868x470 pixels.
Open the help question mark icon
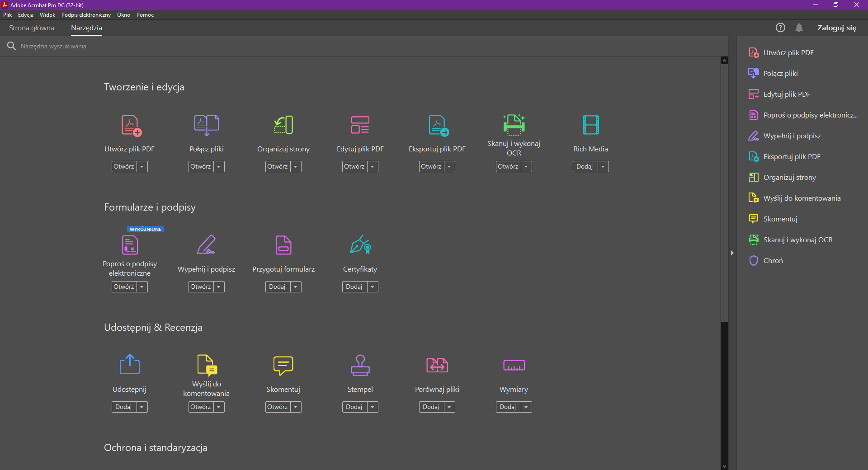tap(780, 28)
